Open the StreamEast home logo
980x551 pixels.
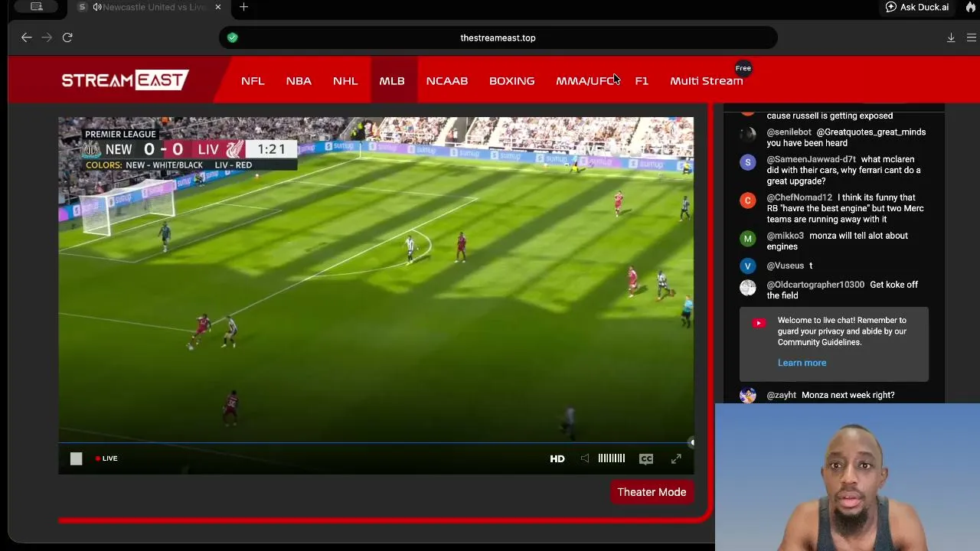[125, 80]
